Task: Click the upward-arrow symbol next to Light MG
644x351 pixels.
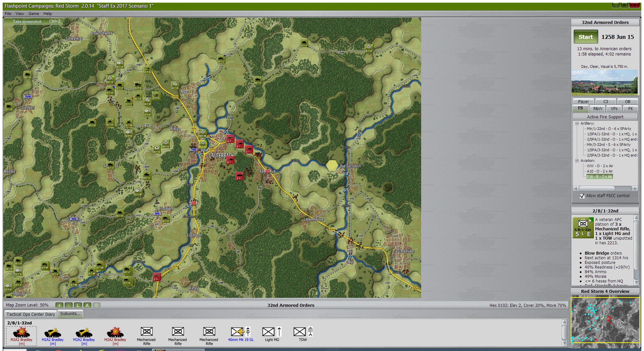Action: (x=279, y=331)
